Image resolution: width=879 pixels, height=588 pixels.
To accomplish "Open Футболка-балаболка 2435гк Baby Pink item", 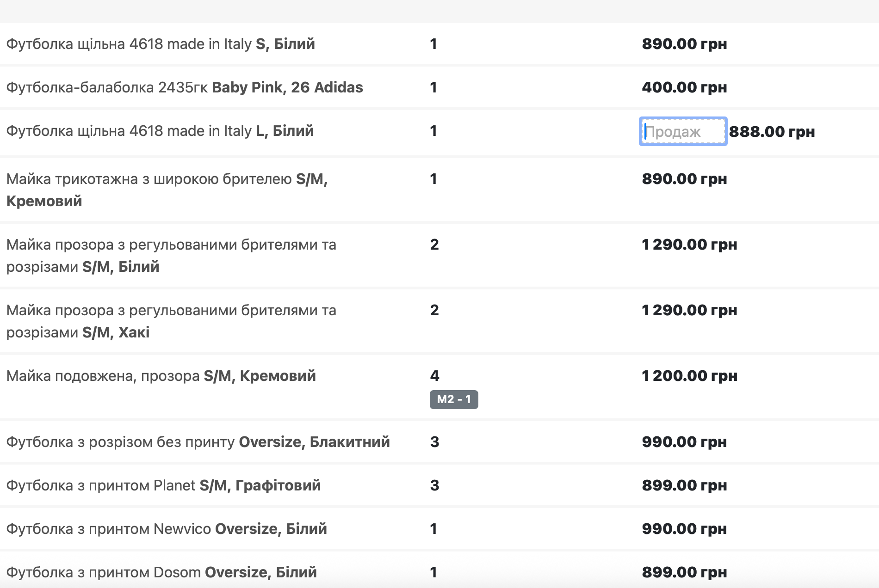I will [184, 87].
